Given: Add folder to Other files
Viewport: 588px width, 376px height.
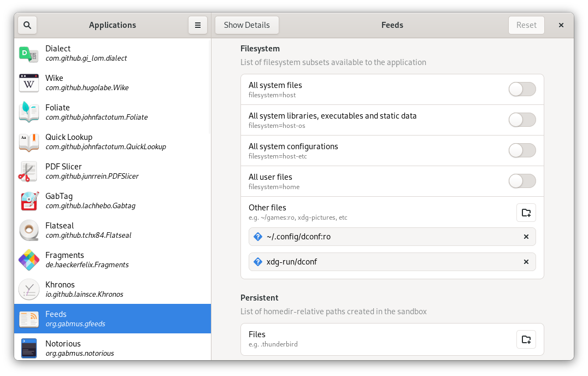Looking at the screenshot, I should pyautogui.click(x=526, y=213).
